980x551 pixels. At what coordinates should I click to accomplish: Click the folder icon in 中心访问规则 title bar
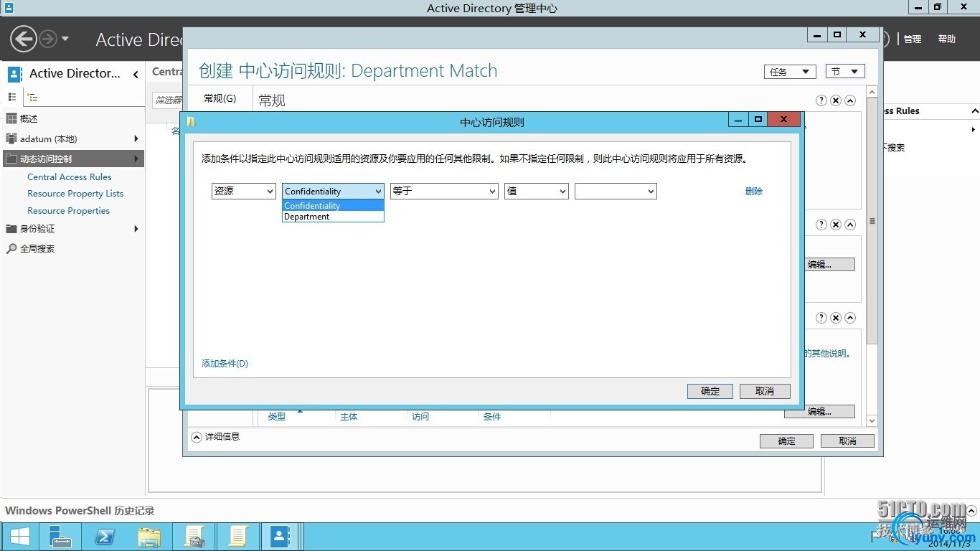pos(192,122)
